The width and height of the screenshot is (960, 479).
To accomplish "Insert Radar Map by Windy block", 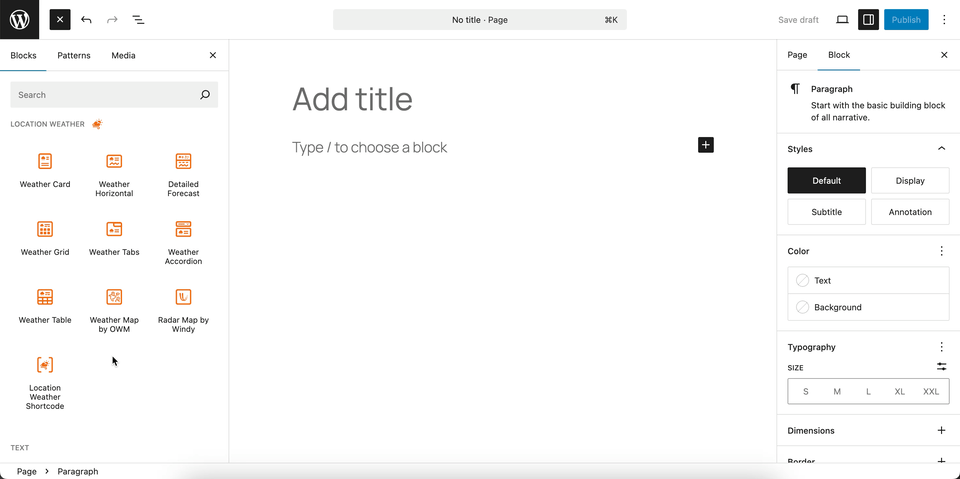I will tap(183, 311).
